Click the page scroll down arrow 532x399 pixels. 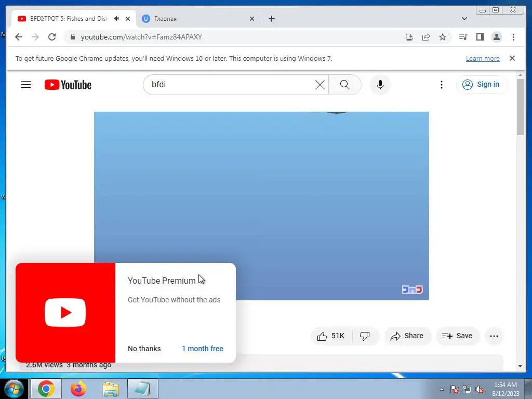point(520,366)
